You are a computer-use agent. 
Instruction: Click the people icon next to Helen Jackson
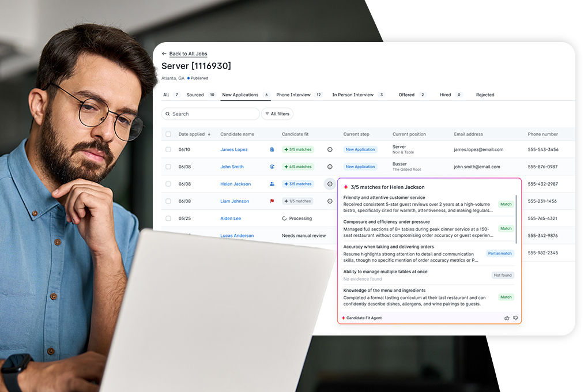[x=272, y=184]
